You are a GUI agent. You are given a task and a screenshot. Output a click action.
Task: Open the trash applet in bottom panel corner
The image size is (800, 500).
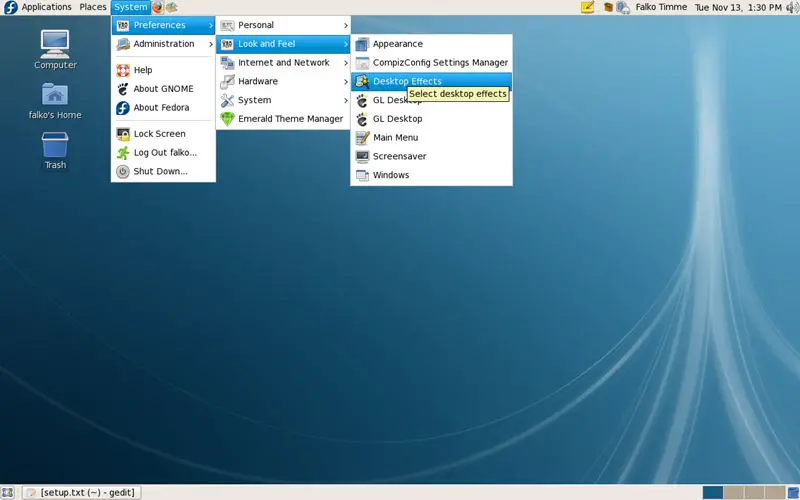tap(793, 492)
